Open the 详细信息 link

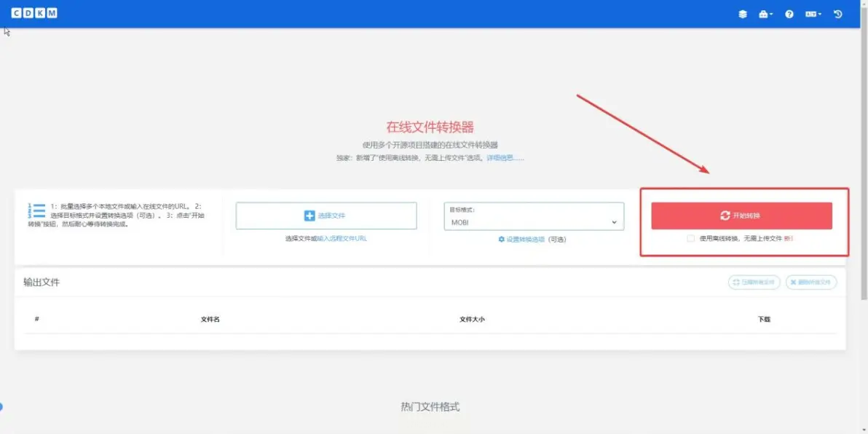tap(505, 158)
